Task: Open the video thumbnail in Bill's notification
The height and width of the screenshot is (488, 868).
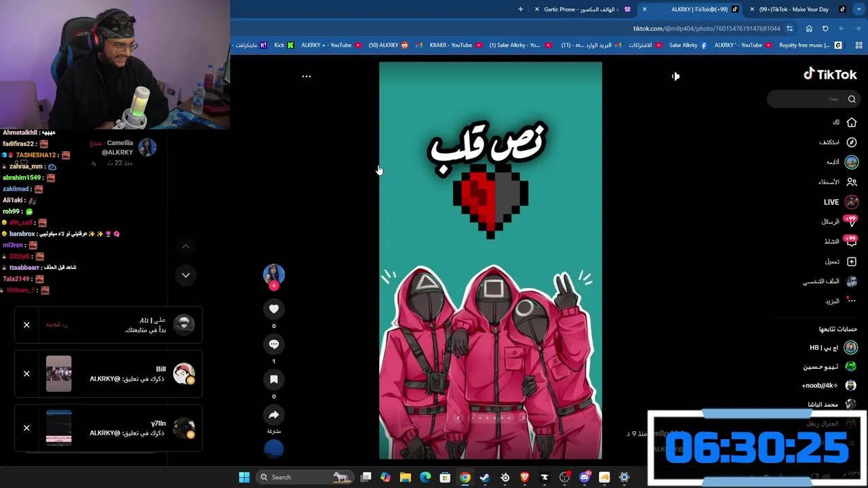Action: pyautogui.click(x=58, y=373)
